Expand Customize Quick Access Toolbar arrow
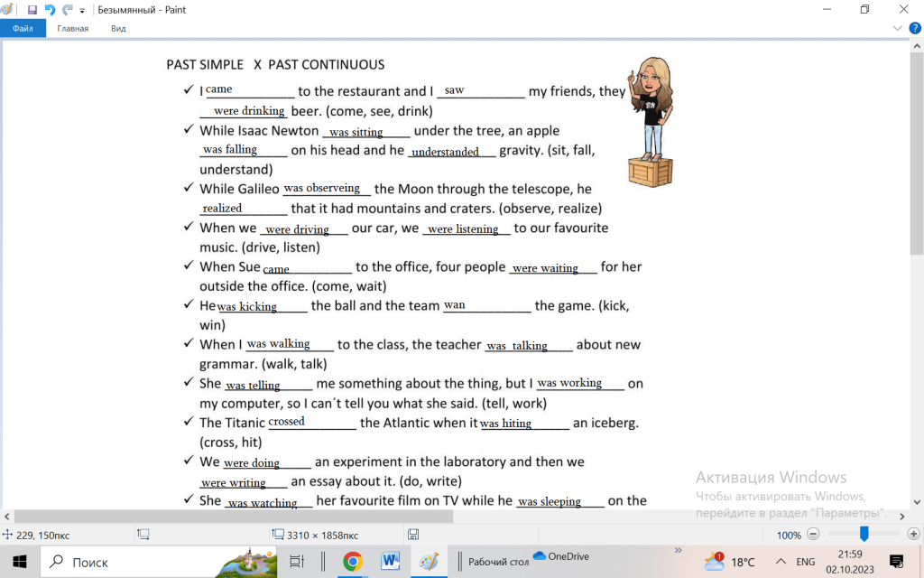Viewport: 924px width, 578px height. point(82,11)
